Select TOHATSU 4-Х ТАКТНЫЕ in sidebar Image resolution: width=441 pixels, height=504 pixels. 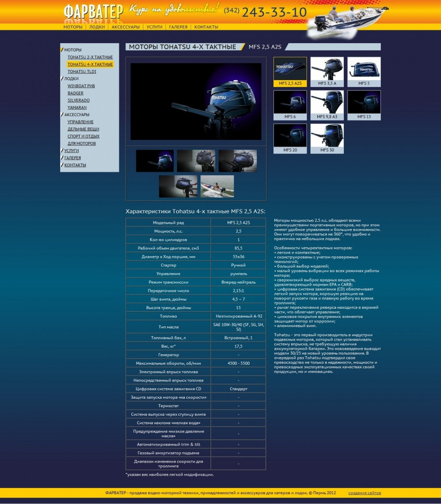coord(90,64)
